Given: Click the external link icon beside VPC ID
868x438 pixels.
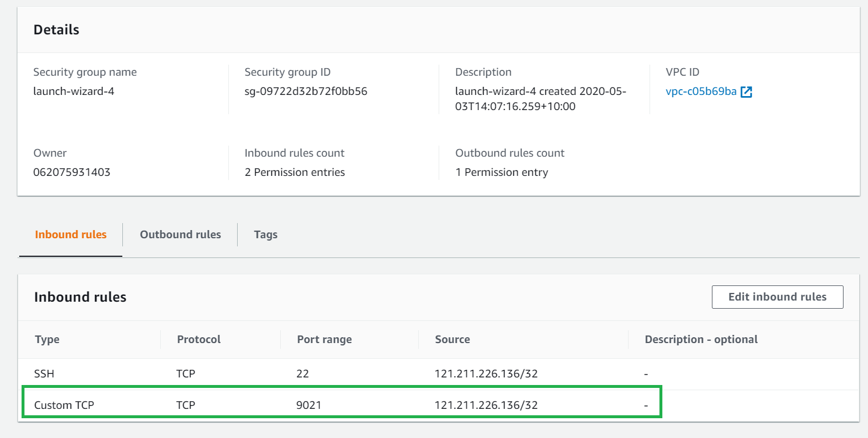Looking at the screenshot, I should pos(746,92).
